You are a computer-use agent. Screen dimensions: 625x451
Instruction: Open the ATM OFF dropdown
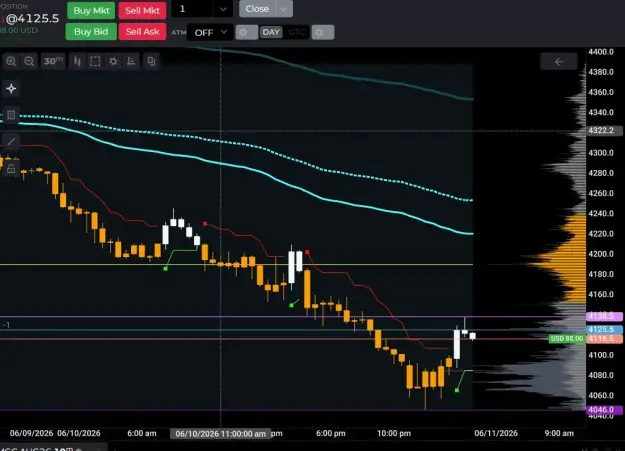click(x=210, y=32)
